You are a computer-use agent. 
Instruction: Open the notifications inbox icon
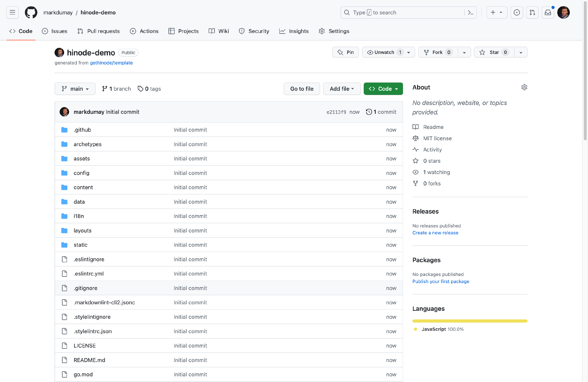[548, 12]
